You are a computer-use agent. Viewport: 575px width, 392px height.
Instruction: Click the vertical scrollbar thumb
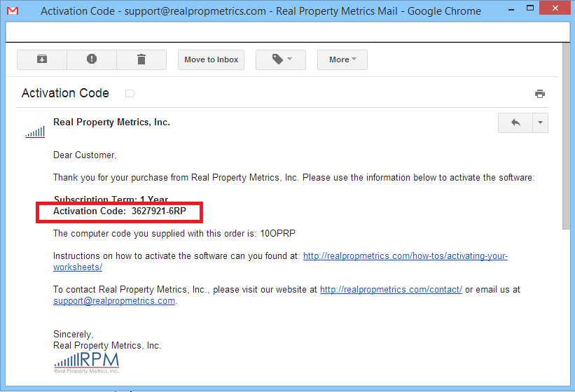pyautogui.click(x=566, y=136)
